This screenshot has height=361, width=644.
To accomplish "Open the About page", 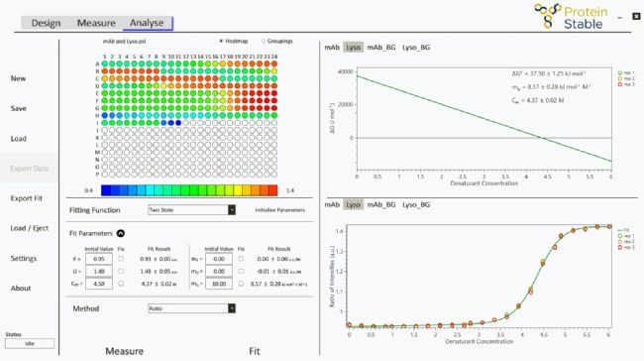I will (x=21, y=289).
